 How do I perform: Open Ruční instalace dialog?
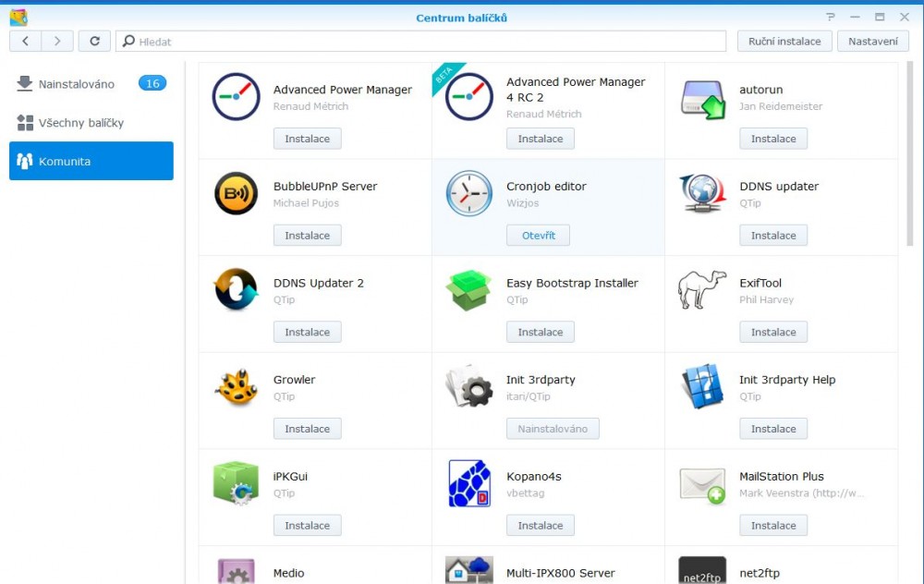pyautogui.click(x=784, y=41)
